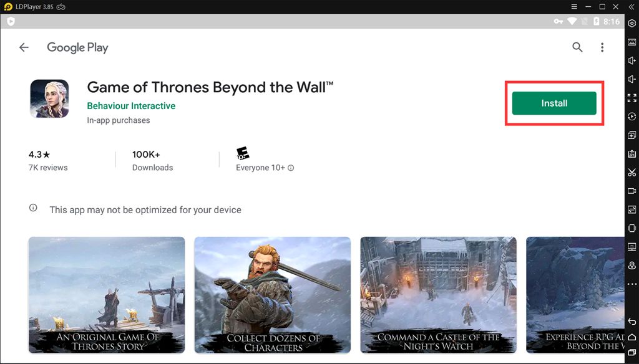Open the 'Experience RPG' screenshot

[575, 295]
